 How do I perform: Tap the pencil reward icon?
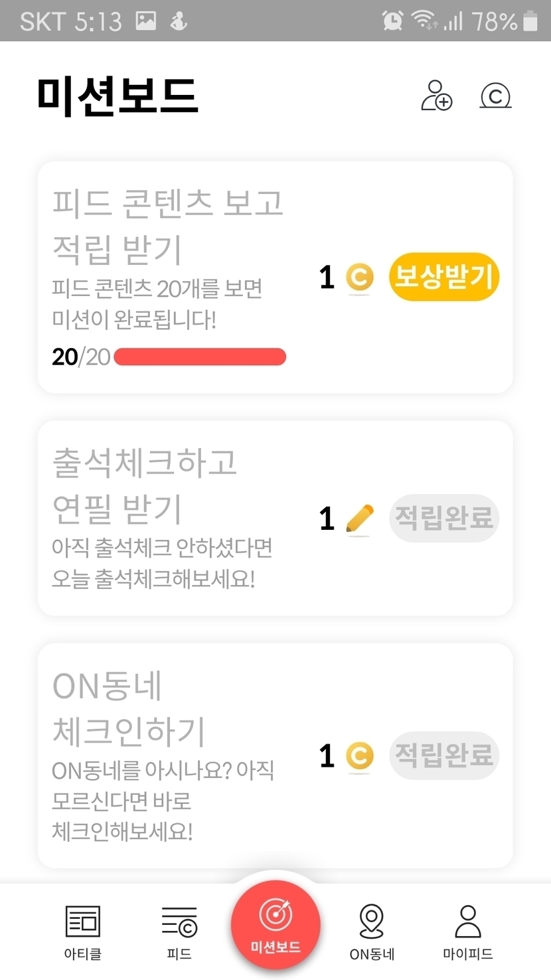(x=360, y=519)
